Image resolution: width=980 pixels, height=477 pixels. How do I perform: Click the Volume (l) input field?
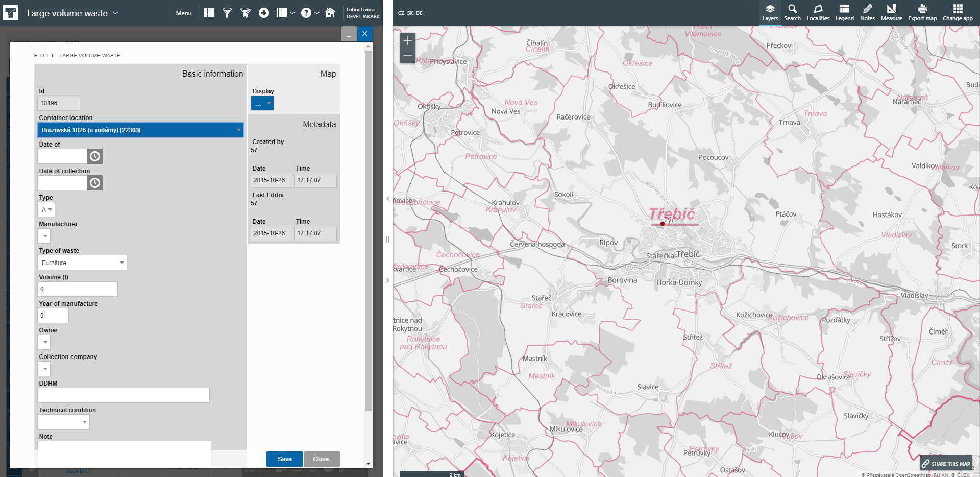(78, 289)
